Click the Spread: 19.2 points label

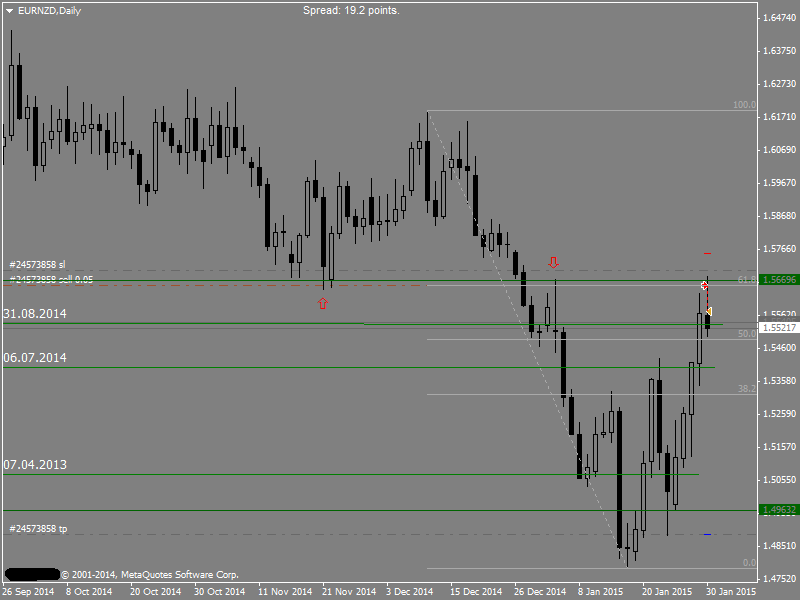pos(351,10)
